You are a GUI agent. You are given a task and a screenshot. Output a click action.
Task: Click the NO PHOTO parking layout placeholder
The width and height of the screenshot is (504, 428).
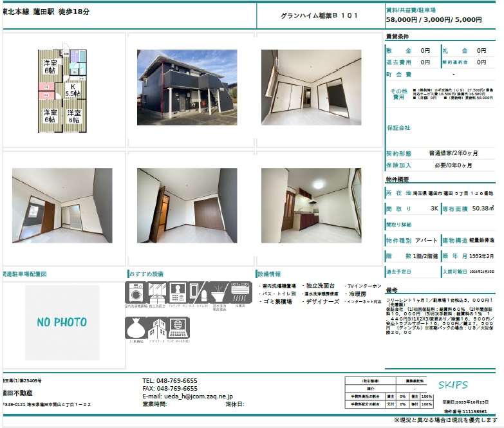tap(62, 322)
